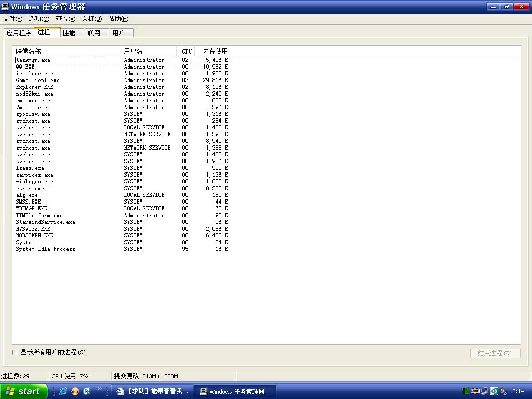Click the green CPU meter tray icon
532x399 pixels.
pyautogui.click(x=466, y=391)
